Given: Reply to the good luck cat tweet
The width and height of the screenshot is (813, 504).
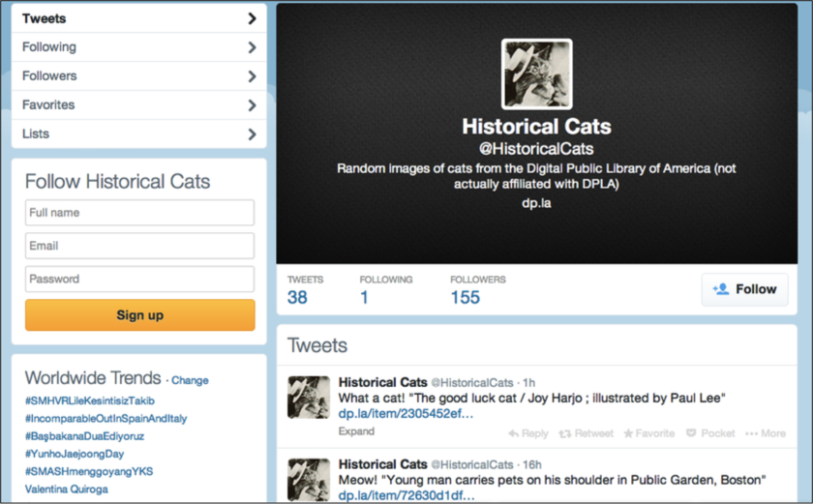Looking at the screenshot, I should coord(528,433).
